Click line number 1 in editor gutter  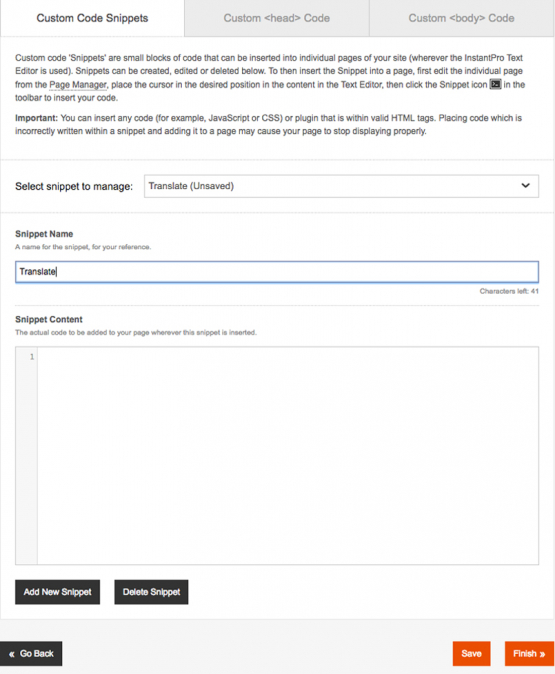pos(32,357)
